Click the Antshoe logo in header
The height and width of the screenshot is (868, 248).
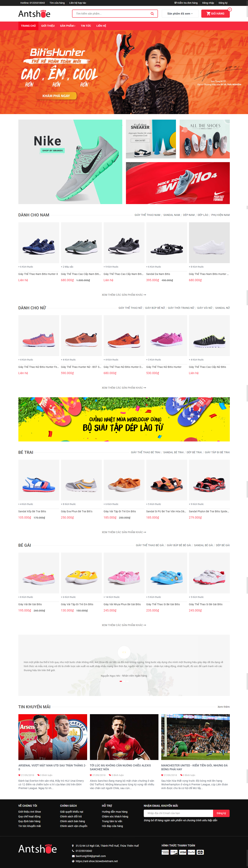point(34,13)
